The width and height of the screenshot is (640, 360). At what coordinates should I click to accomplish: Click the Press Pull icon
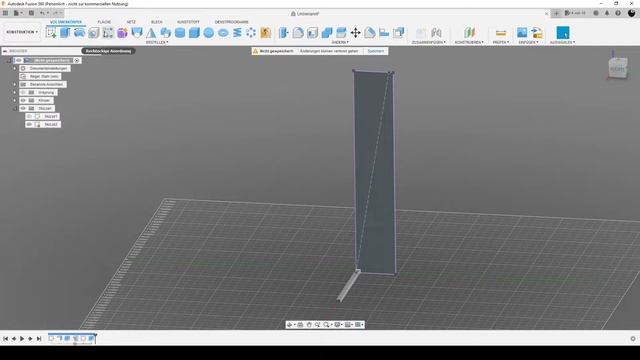click(x=284, y=33)
